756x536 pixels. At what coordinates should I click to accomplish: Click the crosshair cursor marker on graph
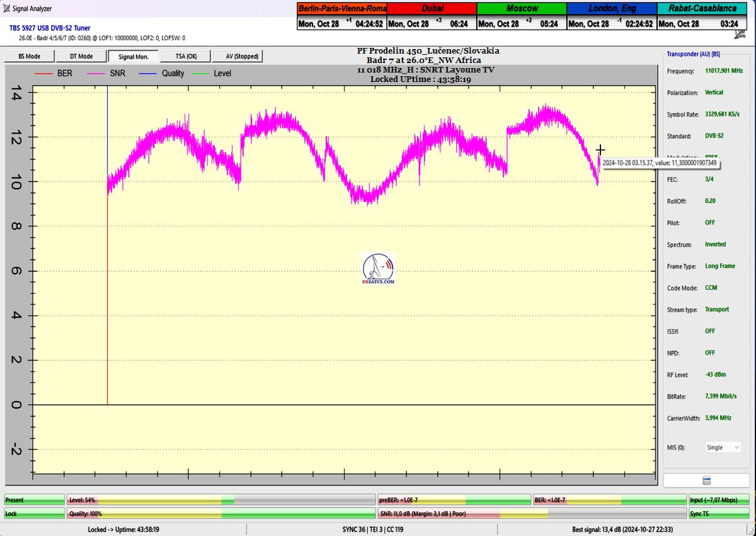pyautogui.click(x=600, y=150)
